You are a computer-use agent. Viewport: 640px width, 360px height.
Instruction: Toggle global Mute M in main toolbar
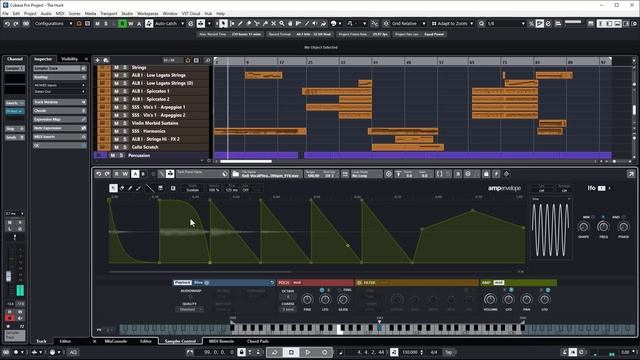click(x=97, y=24)
